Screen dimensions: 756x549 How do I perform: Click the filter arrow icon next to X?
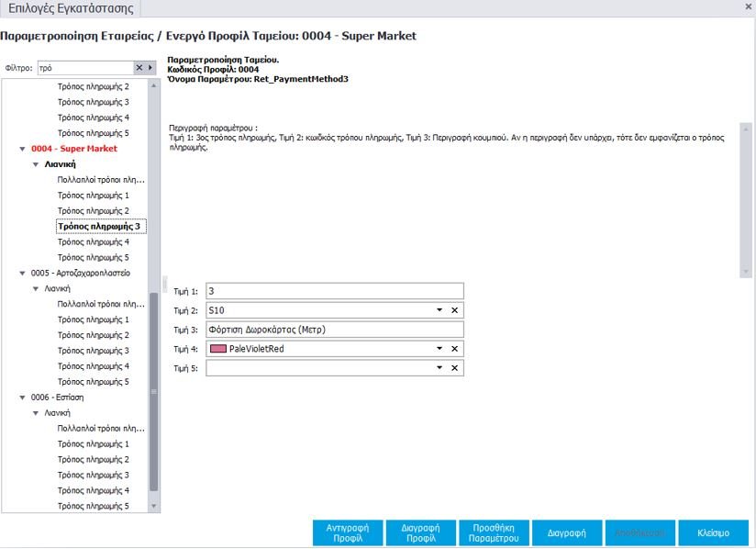pyautogui.click(x=150, y=68)
